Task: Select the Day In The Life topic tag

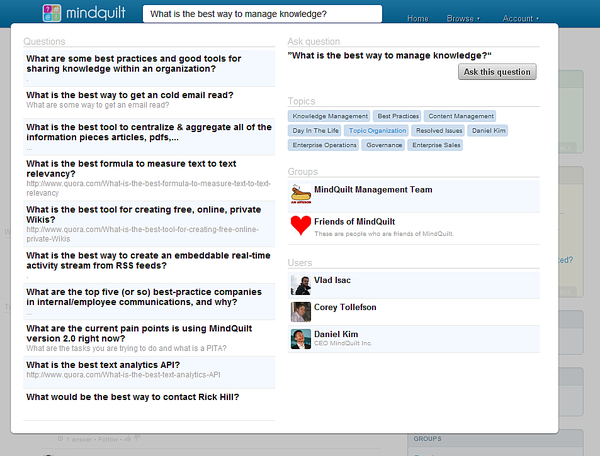Action: pyautogui.click(x=315, y=130)
